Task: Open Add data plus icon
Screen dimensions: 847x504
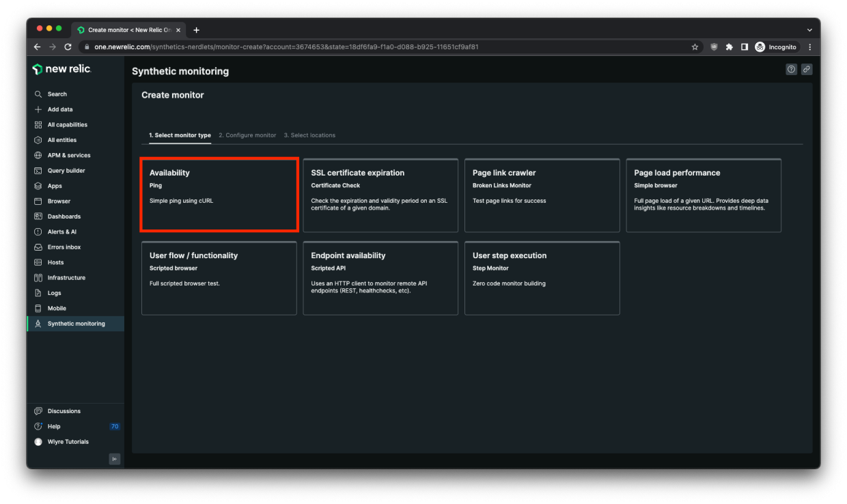Action: [38, 109]
